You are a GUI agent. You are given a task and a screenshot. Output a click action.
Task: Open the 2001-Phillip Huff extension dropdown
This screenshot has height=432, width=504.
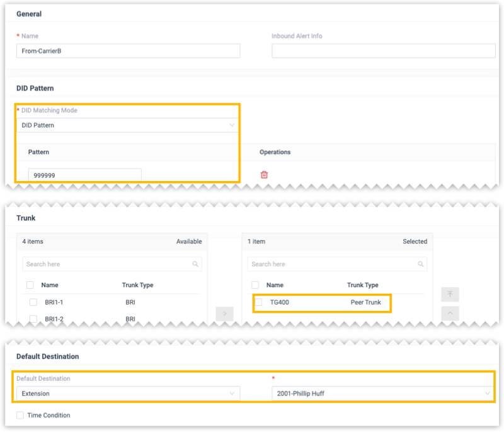[383, 394]
